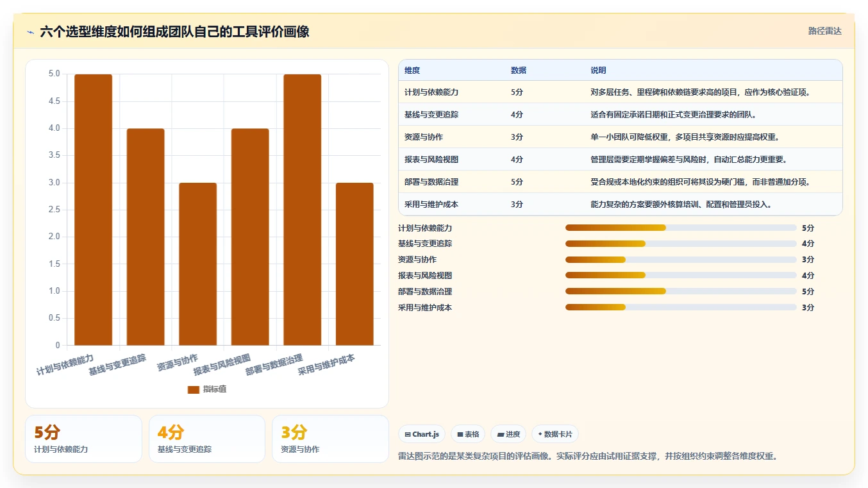
Task: Click the 资源与协作 bar in chart
Action: (198, 264)
